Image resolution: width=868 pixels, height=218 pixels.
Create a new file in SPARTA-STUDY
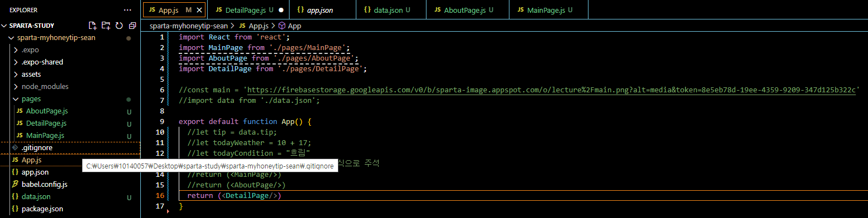(x=93, y=26)
